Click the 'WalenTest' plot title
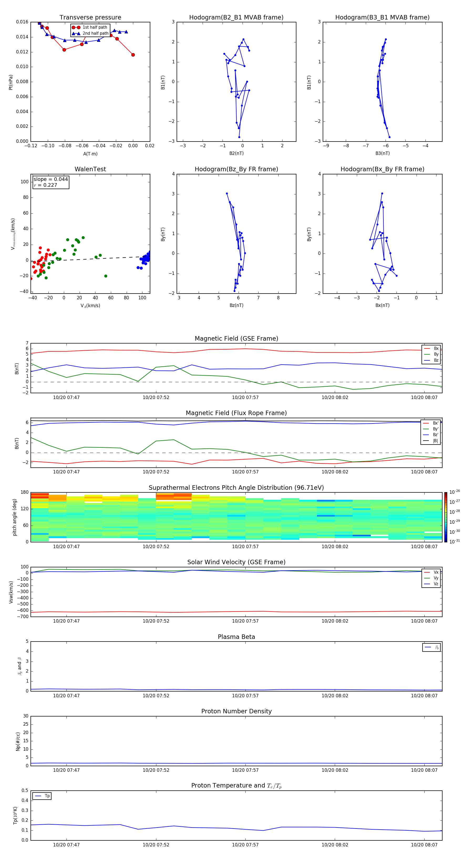 tap(90, 169)
